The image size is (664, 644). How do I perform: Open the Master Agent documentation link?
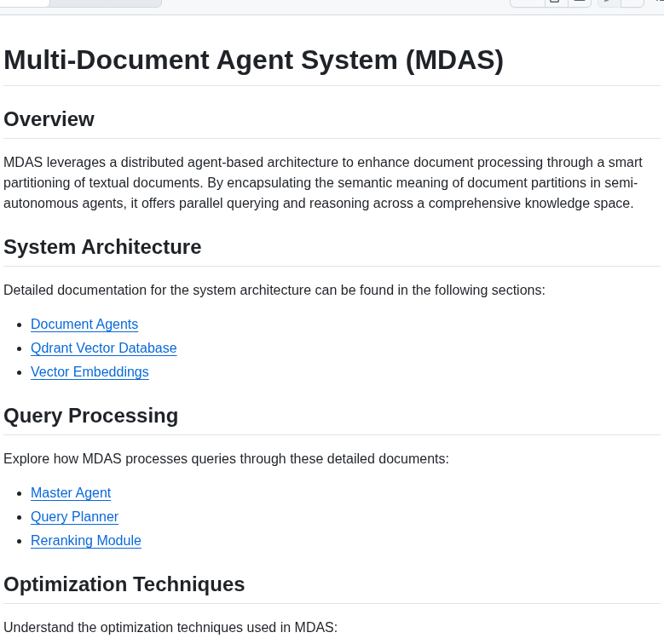(71, 493)
